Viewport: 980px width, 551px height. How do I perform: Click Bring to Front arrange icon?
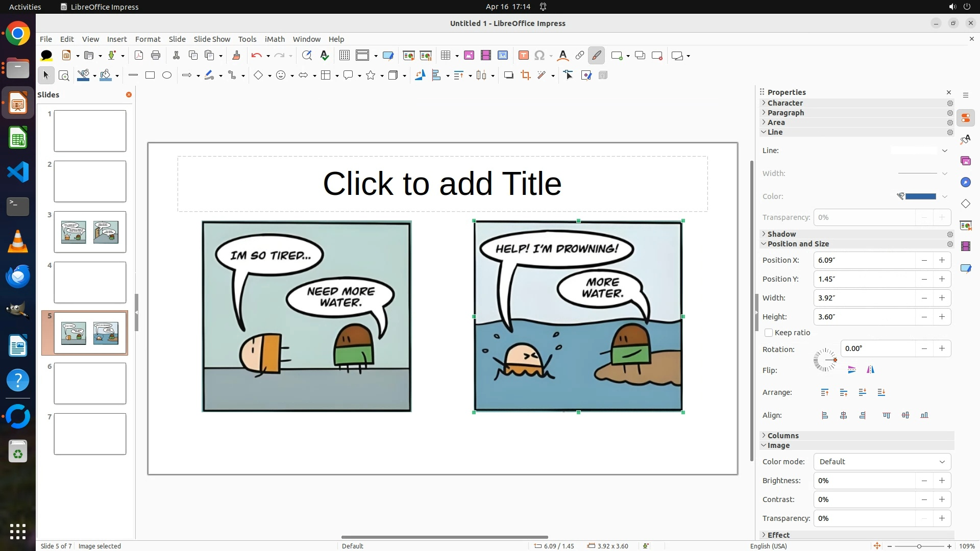(825, 392)
